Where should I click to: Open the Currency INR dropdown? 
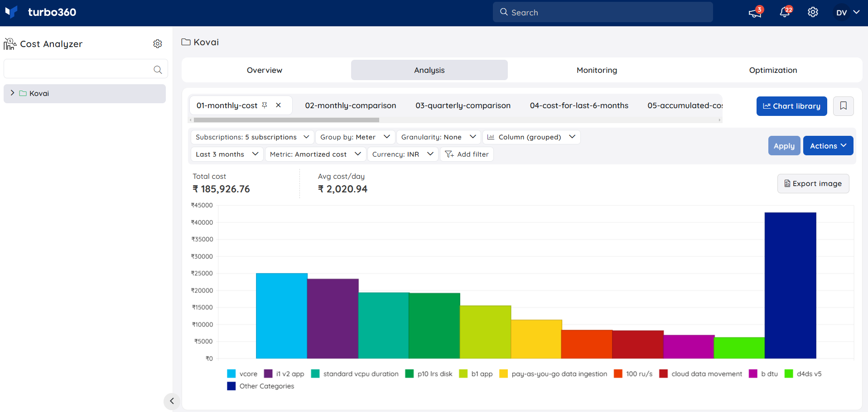(x=403, y=154)
